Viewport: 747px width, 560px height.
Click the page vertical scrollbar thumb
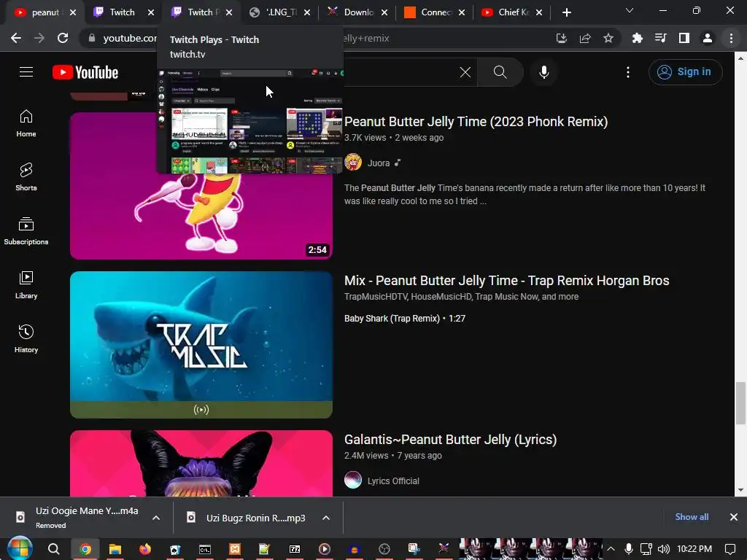click(740, 402)
